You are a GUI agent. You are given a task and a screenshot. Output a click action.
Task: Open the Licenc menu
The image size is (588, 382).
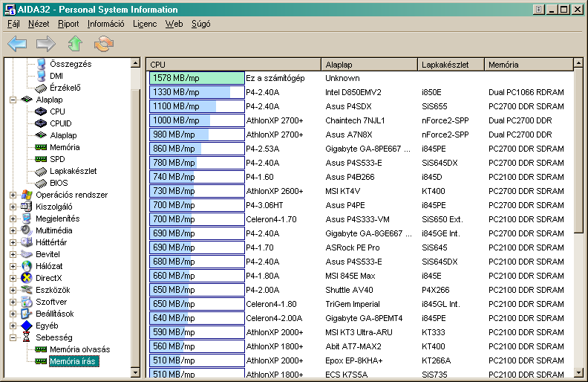pos(145,24)
